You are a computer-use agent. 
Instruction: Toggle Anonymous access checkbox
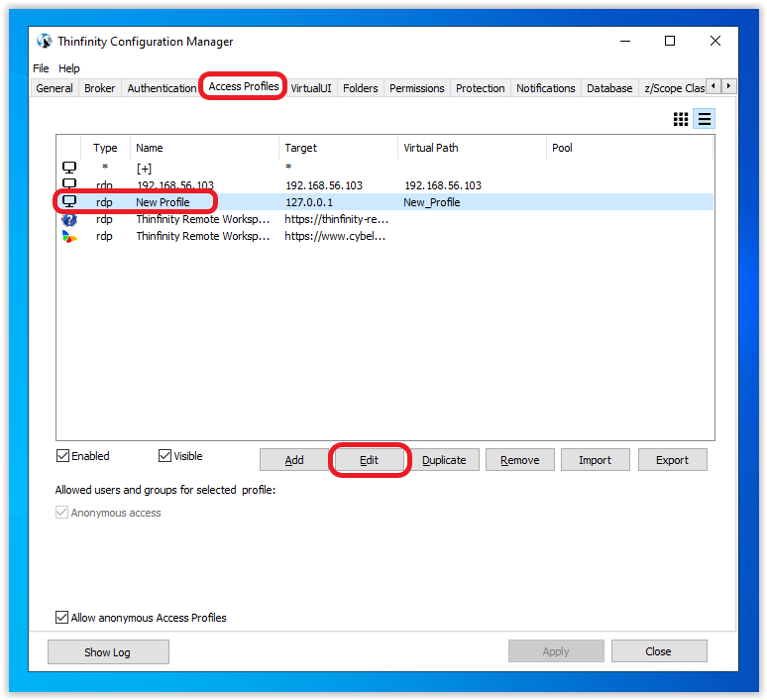[61, 513]
